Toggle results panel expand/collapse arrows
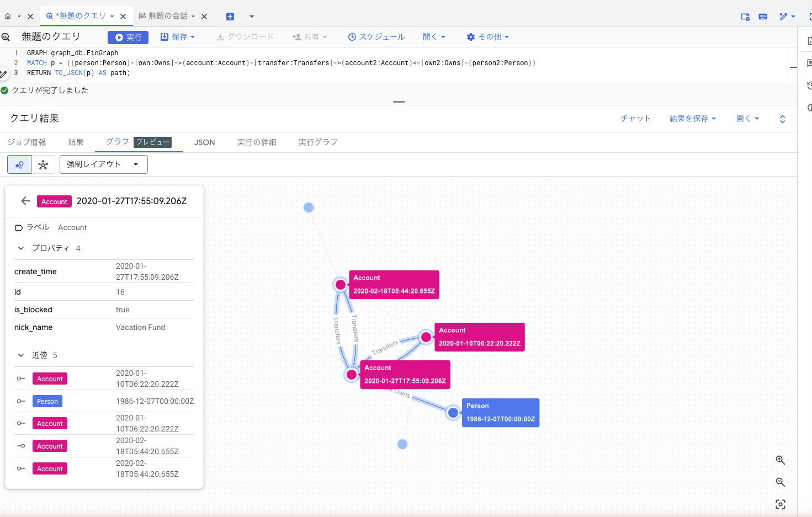The width and height of the screenshot is (812, 517). point(782,119)
